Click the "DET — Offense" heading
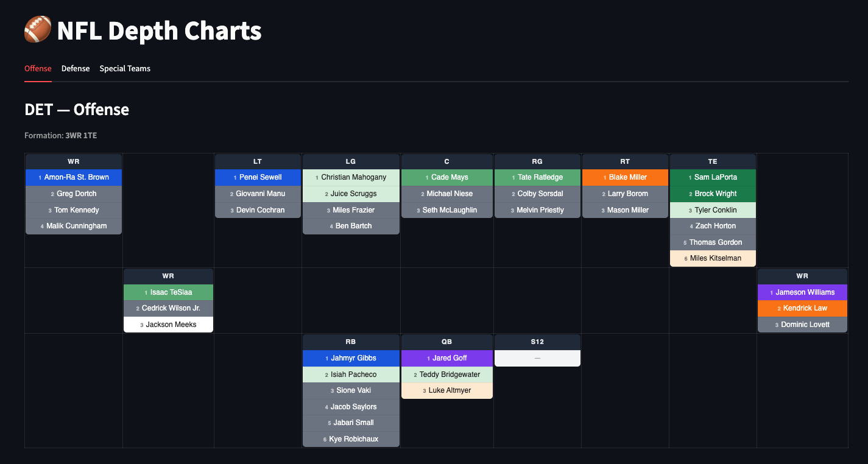Image resolution: width=868 pixels, height=464 pixels. point(77,110)
